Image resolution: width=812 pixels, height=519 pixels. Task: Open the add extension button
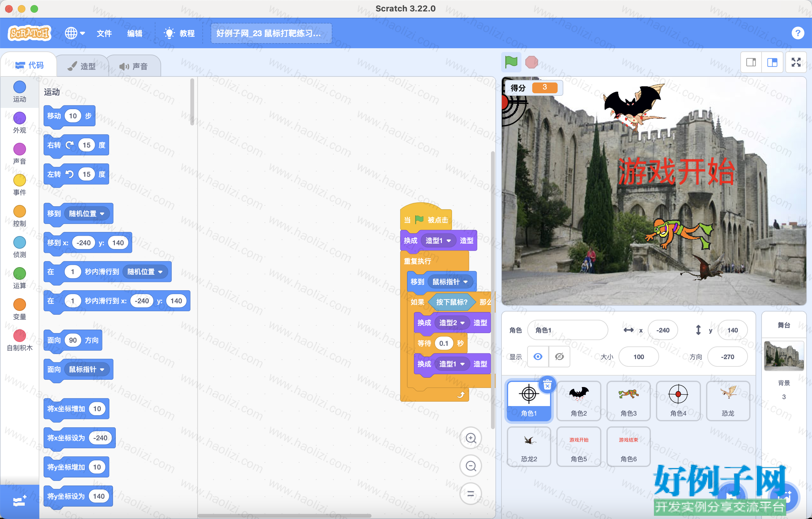(20, 502)
